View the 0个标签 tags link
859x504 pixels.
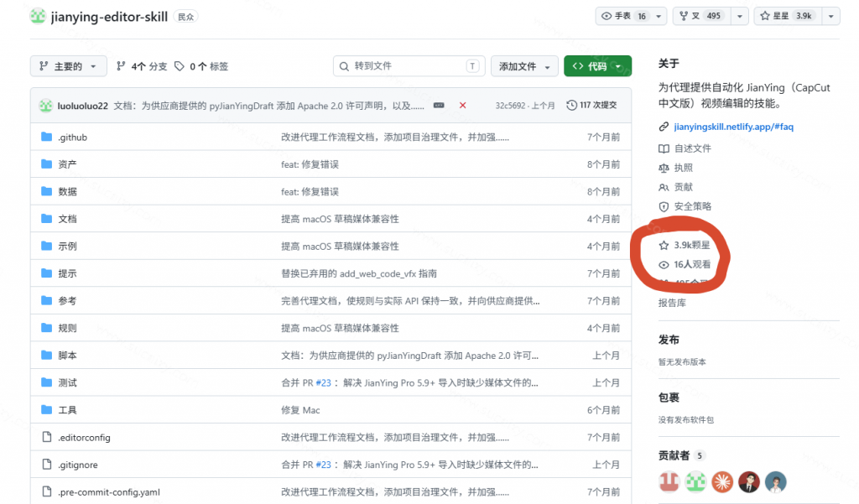click(x=201, y=66)
